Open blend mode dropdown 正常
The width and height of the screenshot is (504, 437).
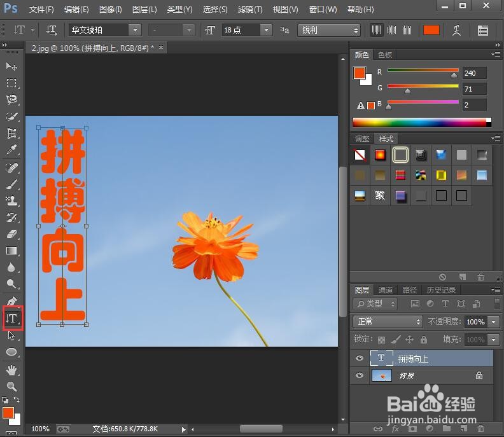point(388,322)
